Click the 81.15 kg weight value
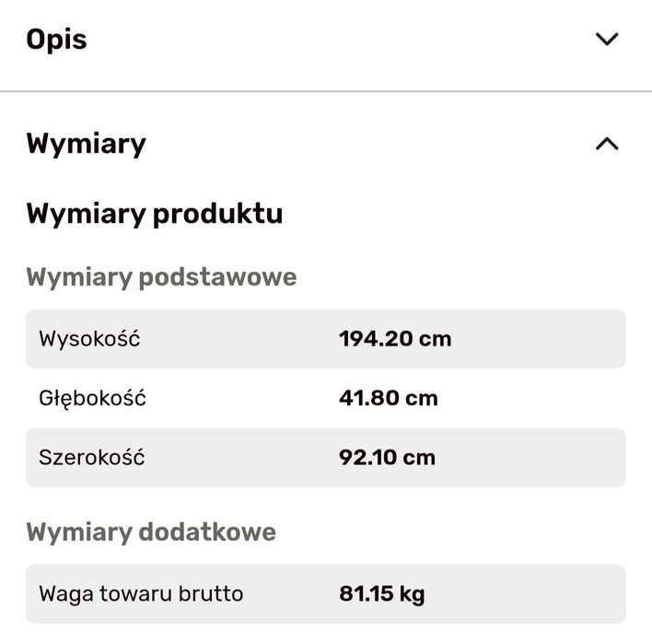 pyautogui.click(x=382, y=593)
